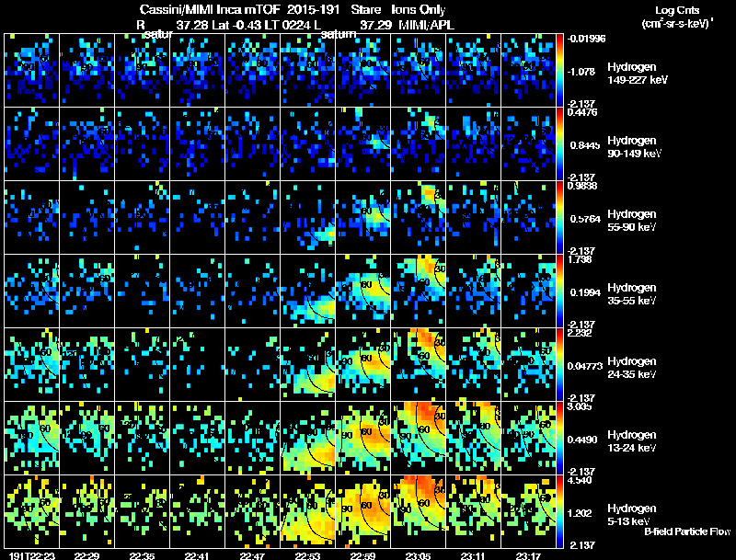Click the "0.1994" colorbar value
This screenshot has width=736, height=560.
pos(585,292)
